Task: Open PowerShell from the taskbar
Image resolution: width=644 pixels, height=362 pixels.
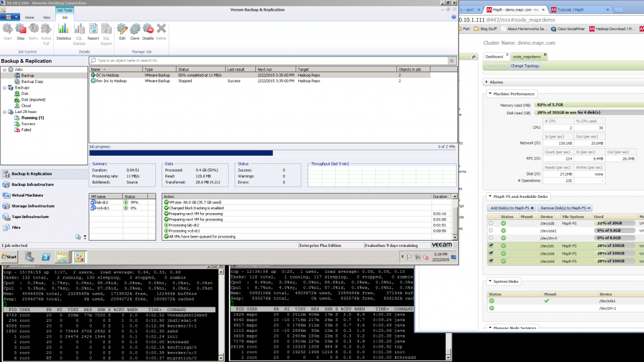Action: click(46, 257)
